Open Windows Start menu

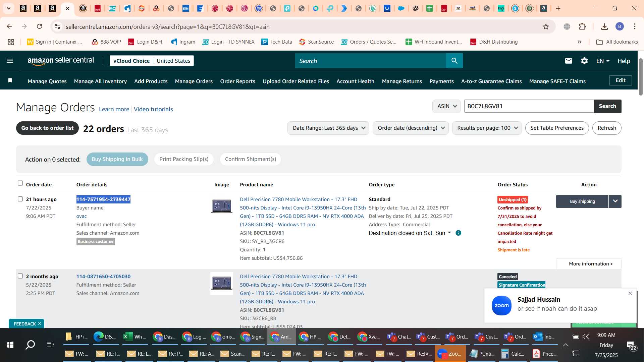tap(10, 345)
